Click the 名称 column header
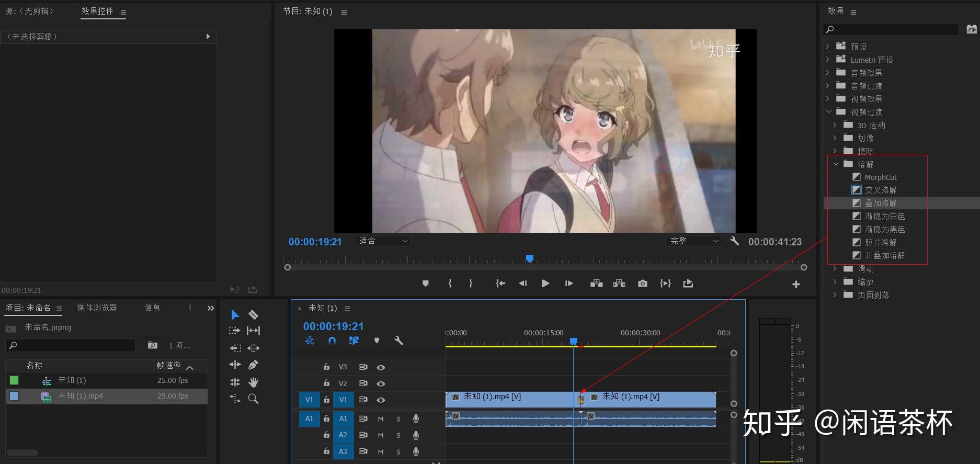This screenshot has height=464, width=980. tap(35, 365)
